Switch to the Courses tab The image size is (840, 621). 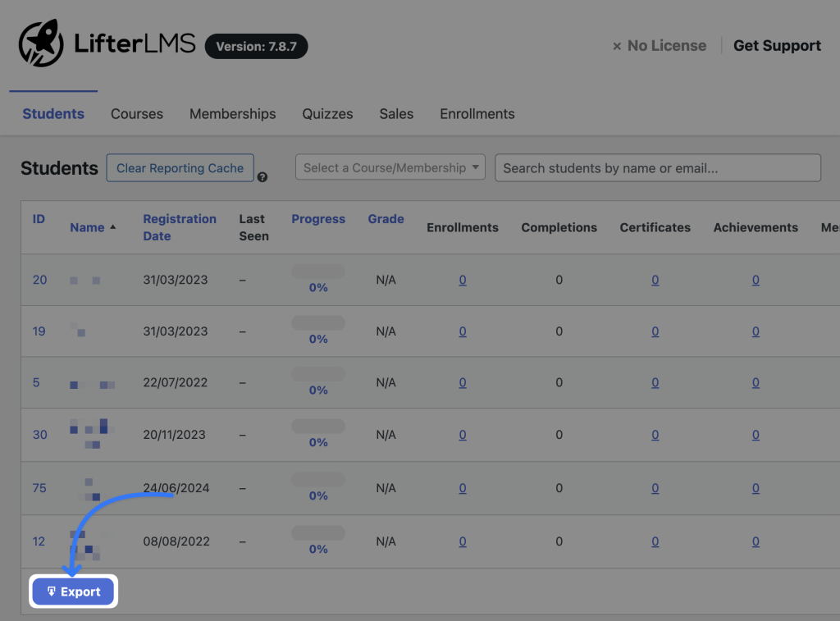point(136,113)
